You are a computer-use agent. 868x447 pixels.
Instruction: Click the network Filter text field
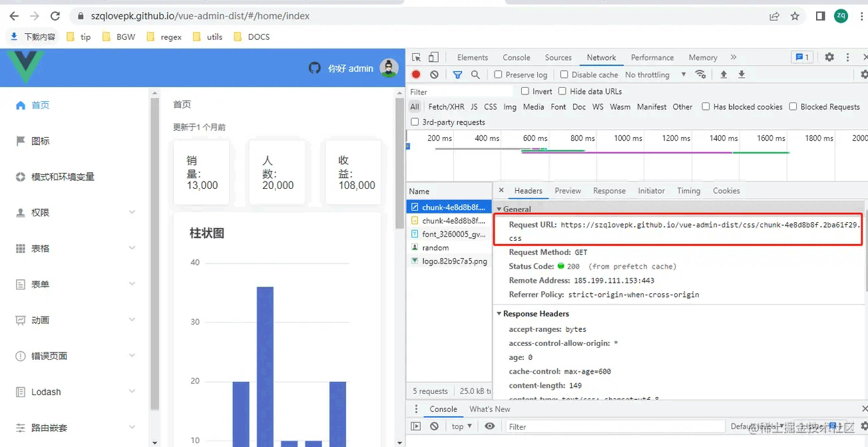(461, 92)
